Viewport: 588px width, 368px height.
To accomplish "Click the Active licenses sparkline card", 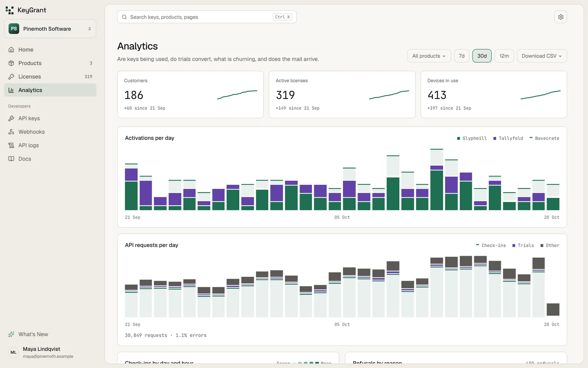I will 342,95.
